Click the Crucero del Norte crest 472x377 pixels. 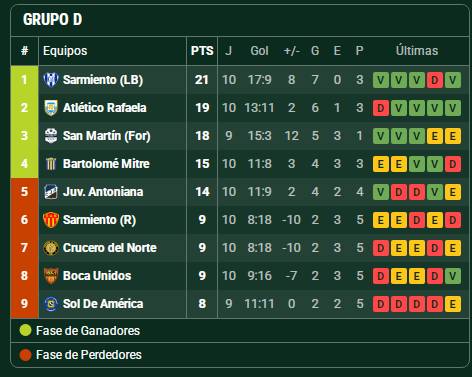point(51,248)
